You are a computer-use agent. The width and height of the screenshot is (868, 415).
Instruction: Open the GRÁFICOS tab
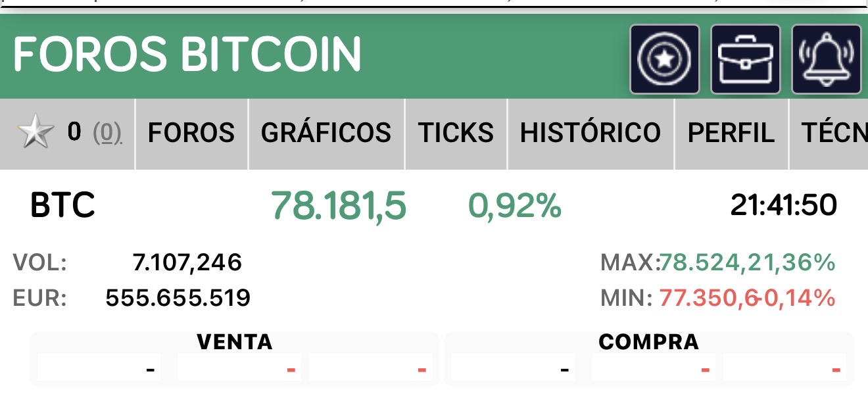click(x=326, y=134)
